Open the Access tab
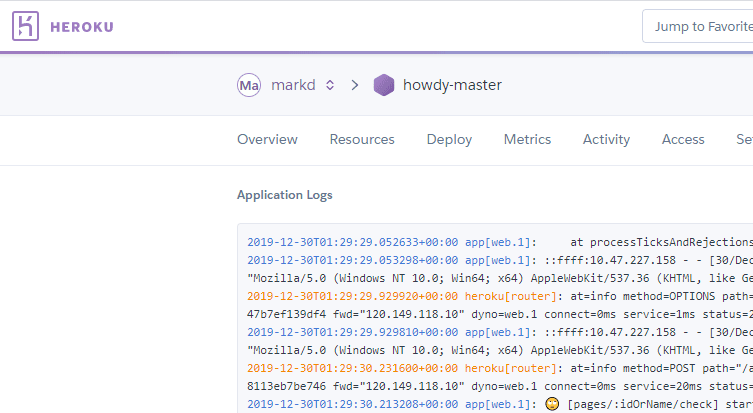 point(683,140)
